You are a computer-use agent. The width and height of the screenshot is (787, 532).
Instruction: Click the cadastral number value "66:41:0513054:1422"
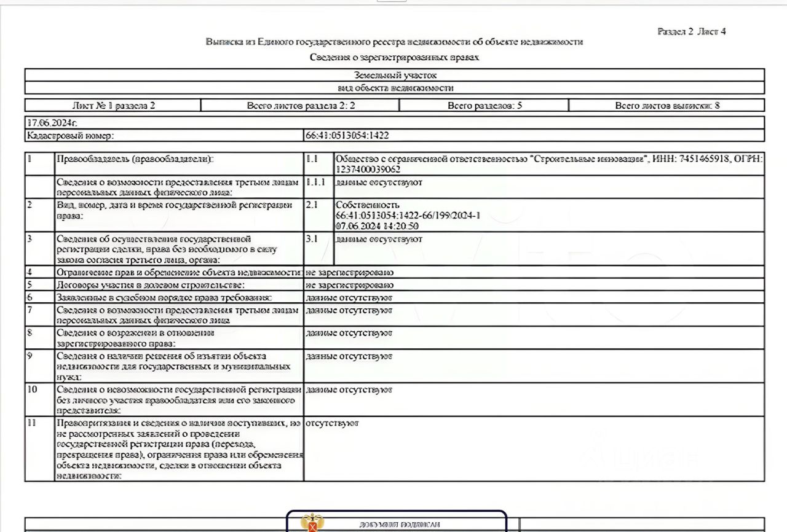(x=347, y=136)
